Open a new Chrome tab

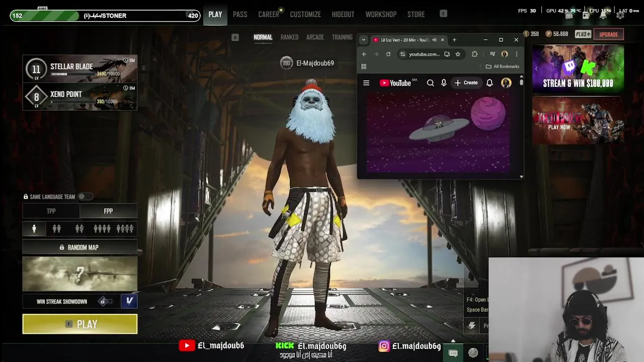454,40
